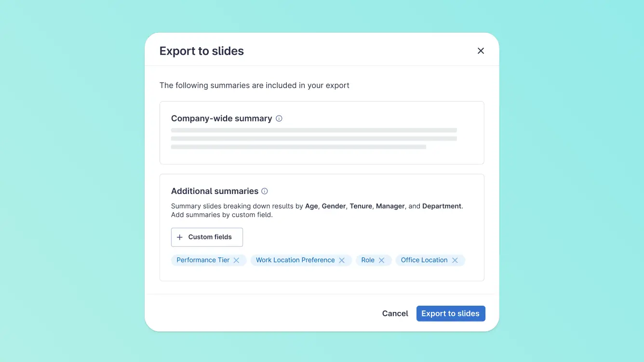Remove the Performance Tier tag
Viewport: 644px width, 362px height.
(237, 260)
